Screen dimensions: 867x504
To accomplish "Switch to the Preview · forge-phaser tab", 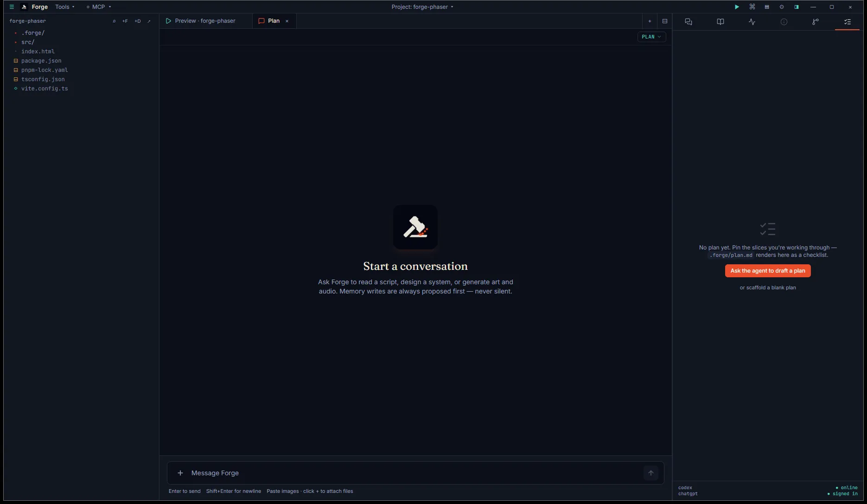I will pyautogui.click(x=206, y=21).
